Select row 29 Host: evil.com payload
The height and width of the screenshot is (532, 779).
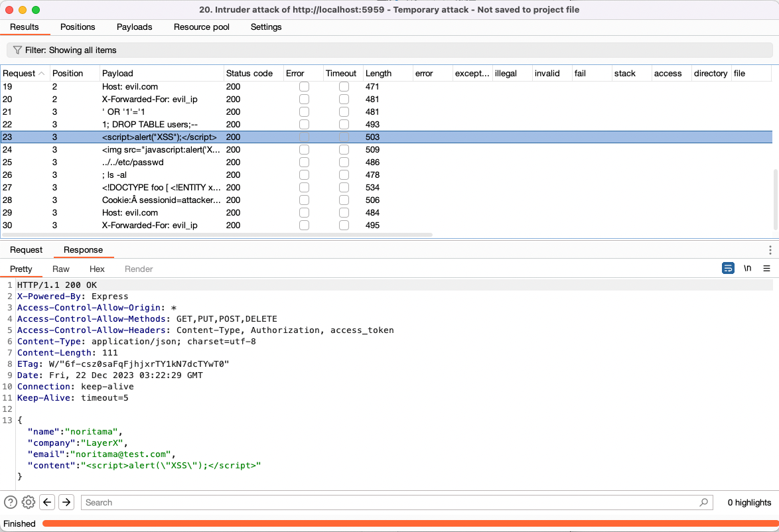pyautogui.click(x=387, y=213)
